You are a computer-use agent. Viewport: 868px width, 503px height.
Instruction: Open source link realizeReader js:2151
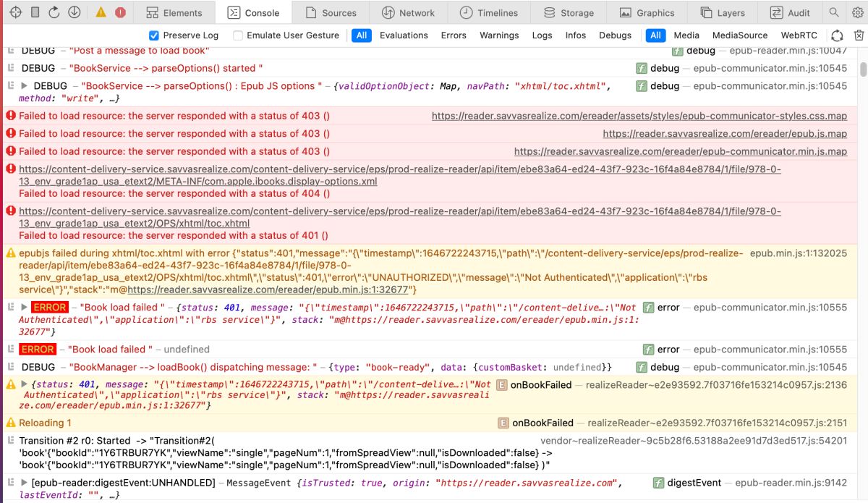point(717,423)
